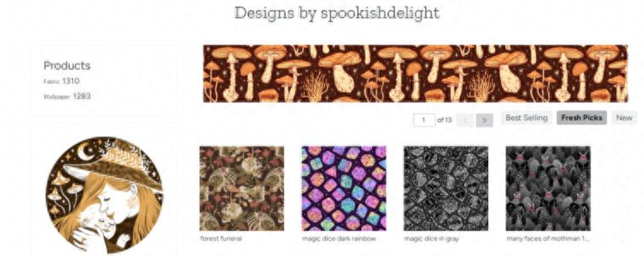Filter by Wallpaper products count
The height and width of the screenshot is (256, 644).
67,96
